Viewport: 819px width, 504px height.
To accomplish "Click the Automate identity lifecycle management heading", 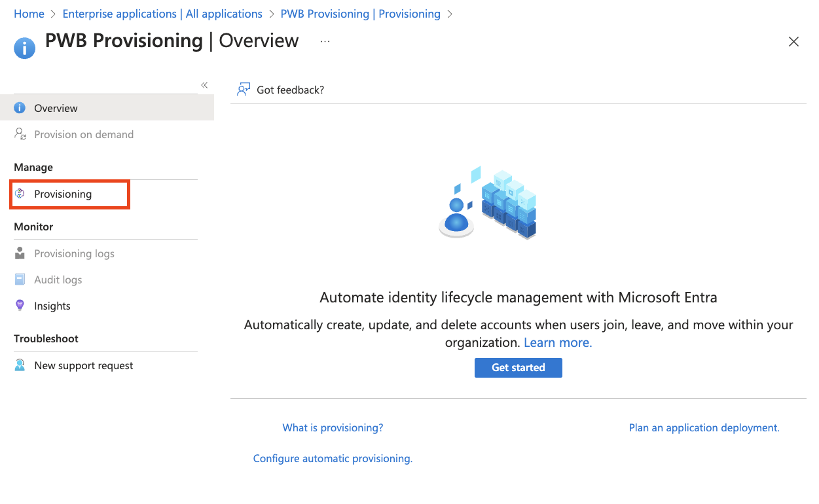I will coord(519,298).
